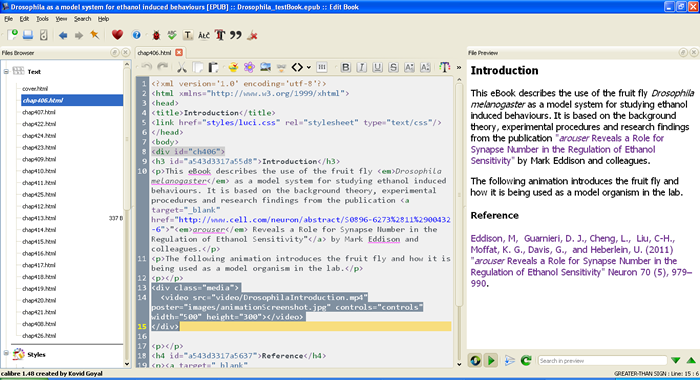
Task: Click the save book disk icon
Action: [28, 35]
